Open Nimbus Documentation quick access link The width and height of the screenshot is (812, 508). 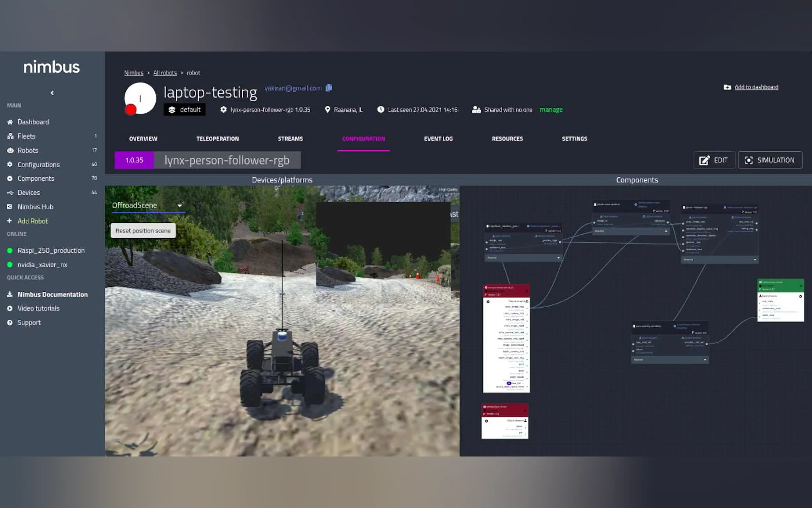click(52, 294)
